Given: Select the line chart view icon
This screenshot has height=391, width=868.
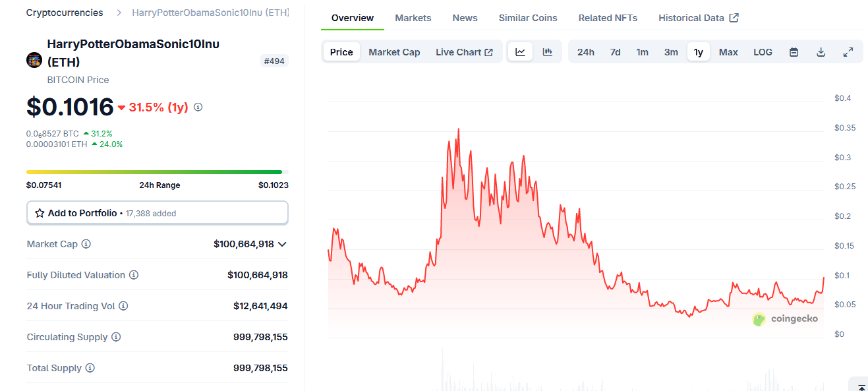Looking at the screenshot, I should (x=520, y=52).
